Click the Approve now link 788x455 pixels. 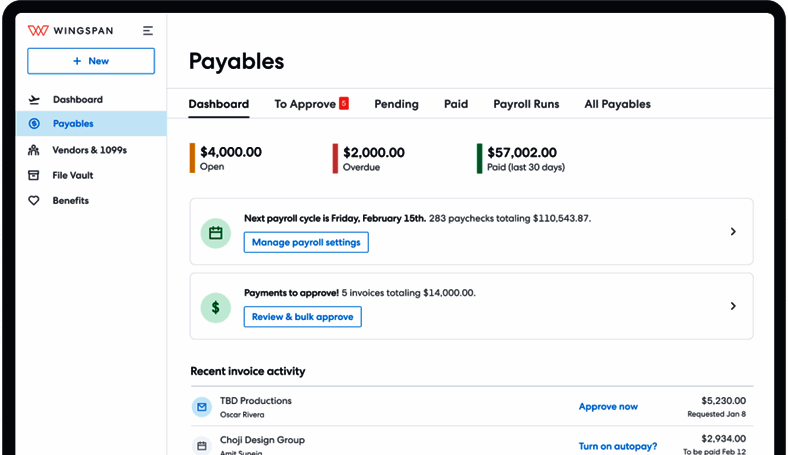[608, 407]
